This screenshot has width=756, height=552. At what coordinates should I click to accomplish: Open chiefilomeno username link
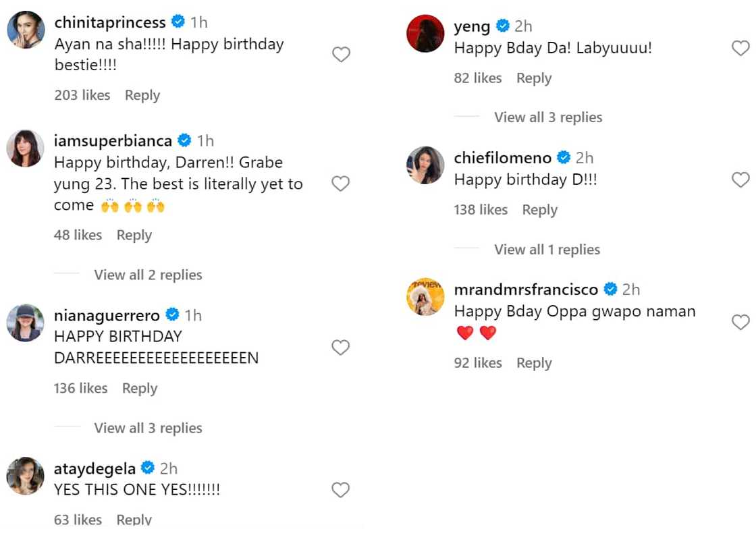click(x=503, y=158)
